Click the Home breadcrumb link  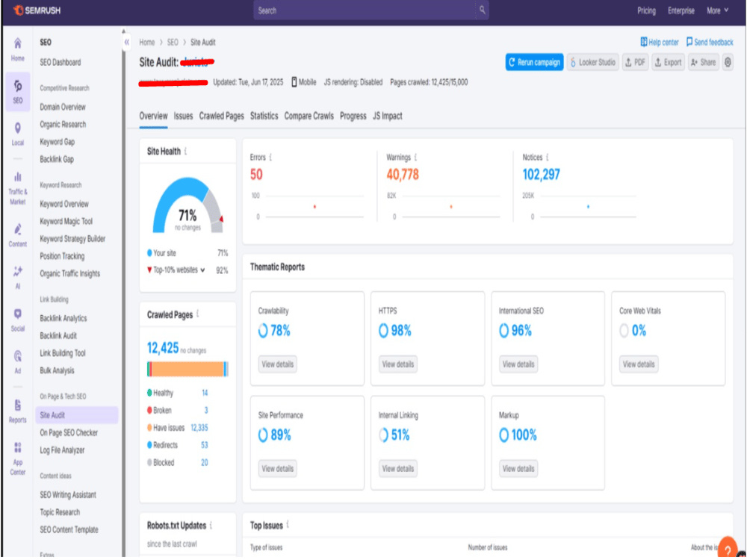[146, 43]
